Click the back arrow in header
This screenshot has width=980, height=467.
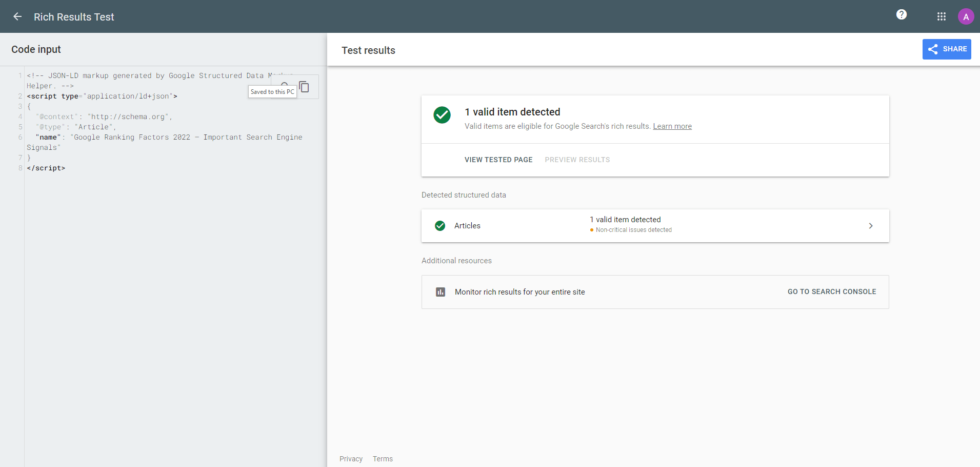tap(17, 16)
